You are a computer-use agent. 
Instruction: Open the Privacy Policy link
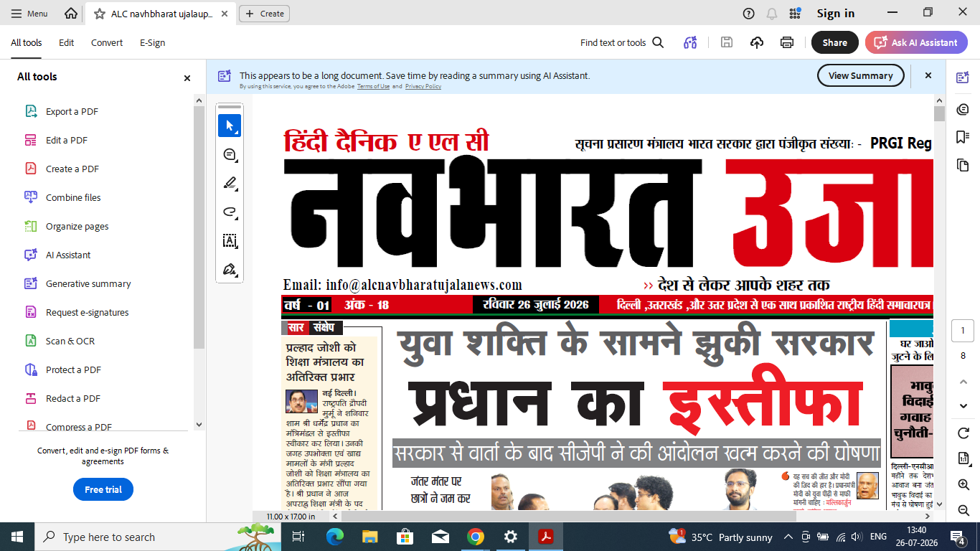click(423, 86)
